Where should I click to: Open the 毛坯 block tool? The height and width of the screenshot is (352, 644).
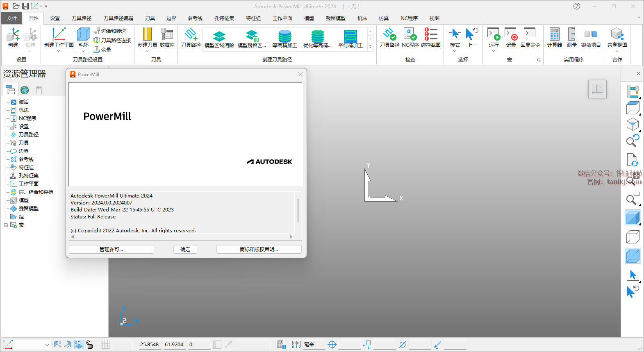tap(84, 35)
